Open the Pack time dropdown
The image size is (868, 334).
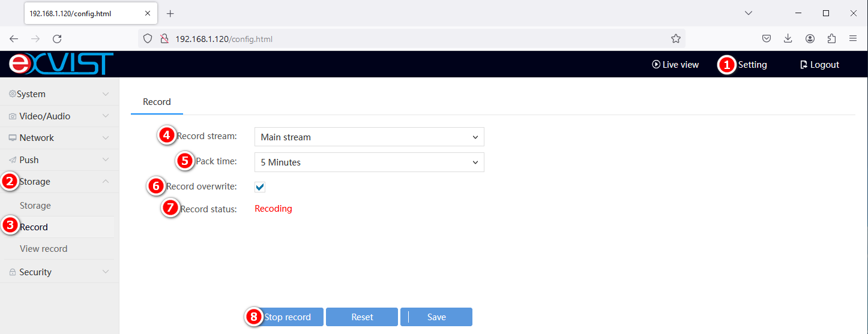(x=369, y=163)
